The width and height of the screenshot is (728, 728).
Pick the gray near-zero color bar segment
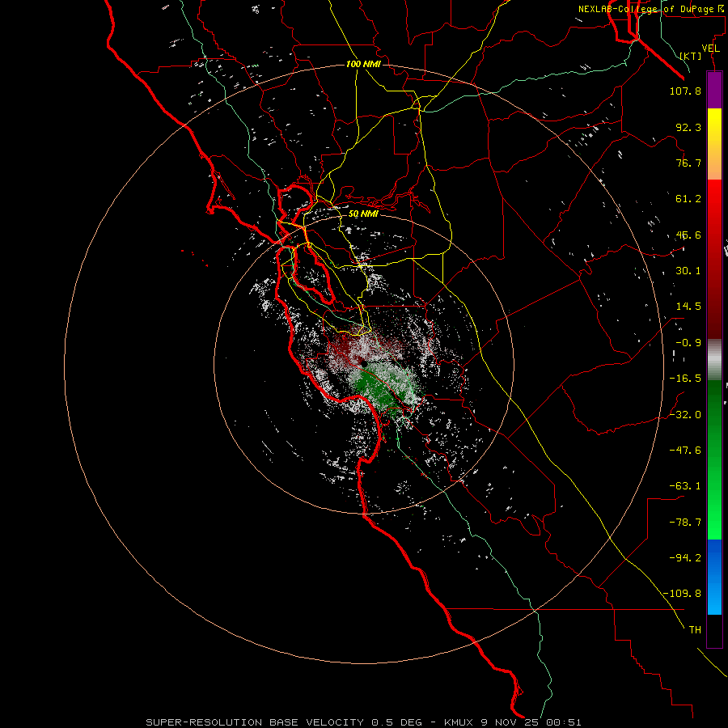coord(714,360)
